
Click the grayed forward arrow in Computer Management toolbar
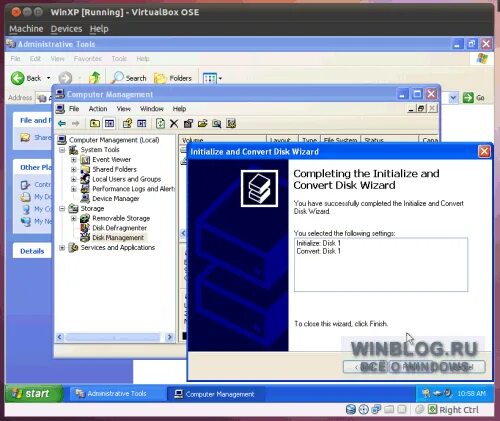[76, 124]
